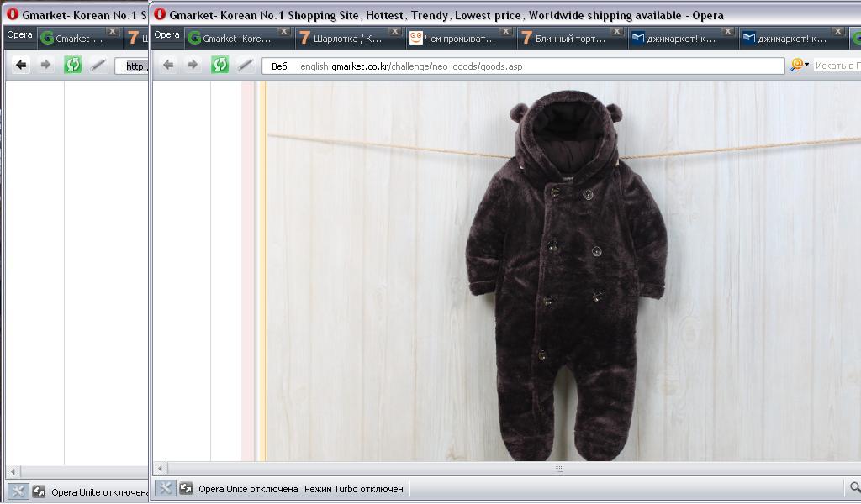The height and width of the screenshot is (504, 861).
Task: Click Opera Unite отключена in back window
Action: 99,492
